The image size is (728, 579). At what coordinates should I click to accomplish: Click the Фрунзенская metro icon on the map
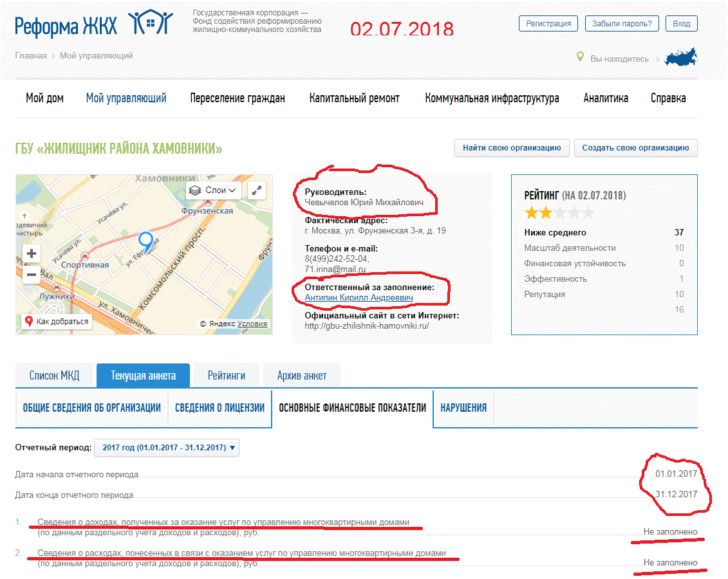[x=209, y=202]
